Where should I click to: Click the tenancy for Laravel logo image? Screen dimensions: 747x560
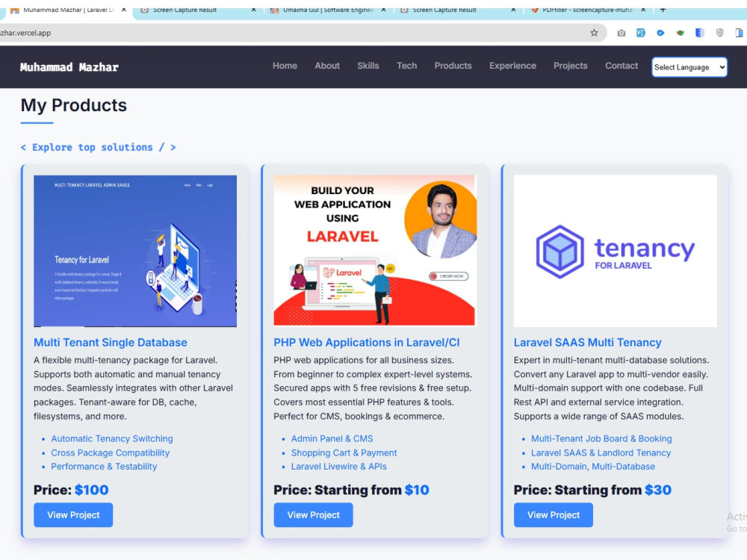coord(615,251)
